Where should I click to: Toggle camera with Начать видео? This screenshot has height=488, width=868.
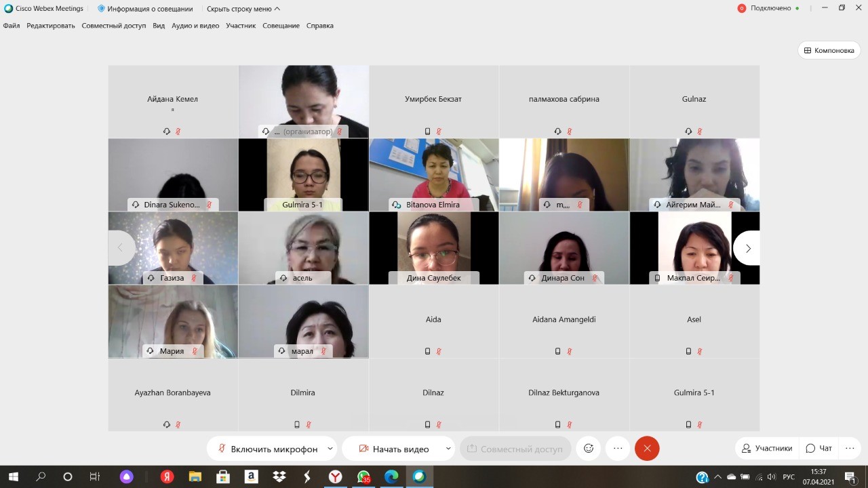[x=393, y=449]
